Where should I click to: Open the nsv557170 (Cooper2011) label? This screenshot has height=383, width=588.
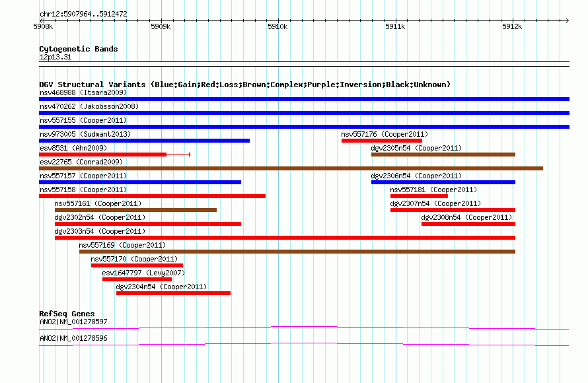(134, 259)
